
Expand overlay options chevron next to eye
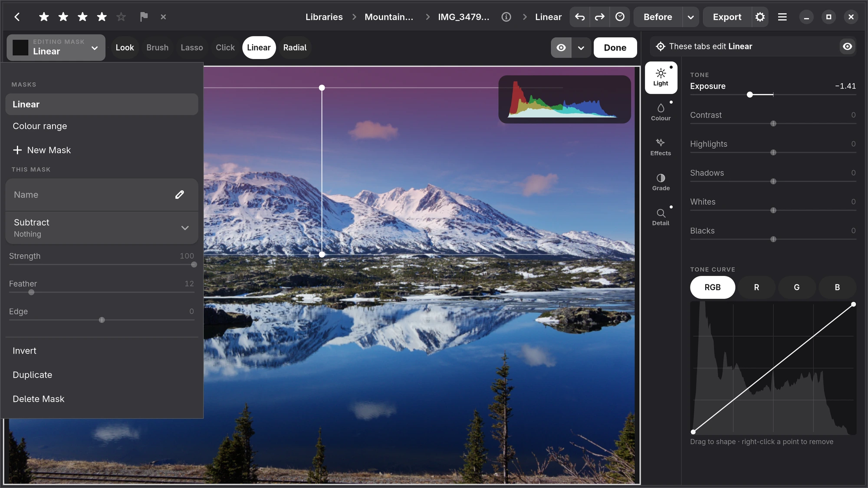pos(581,48)
